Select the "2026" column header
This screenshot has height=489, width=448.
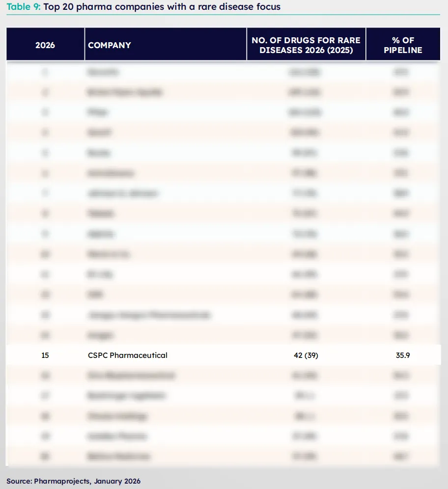coord(45,45)
